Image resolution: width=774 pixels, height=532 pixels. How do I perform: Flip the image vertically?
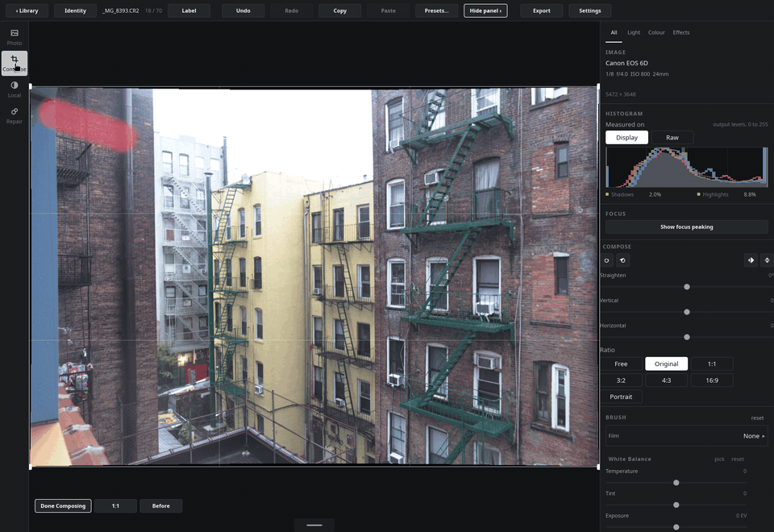[x=767, y=260]
